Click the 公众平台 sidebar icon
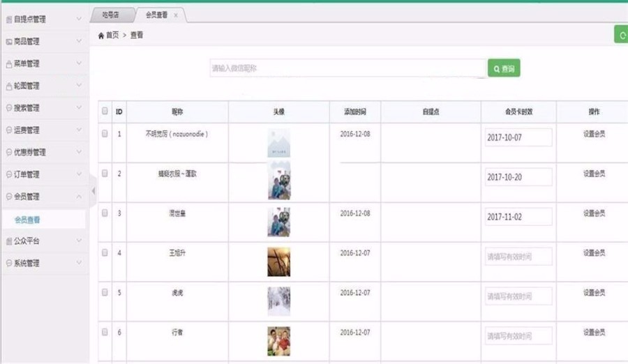The width and height of the screenshot is (628, 364). [x=9, y=241]
